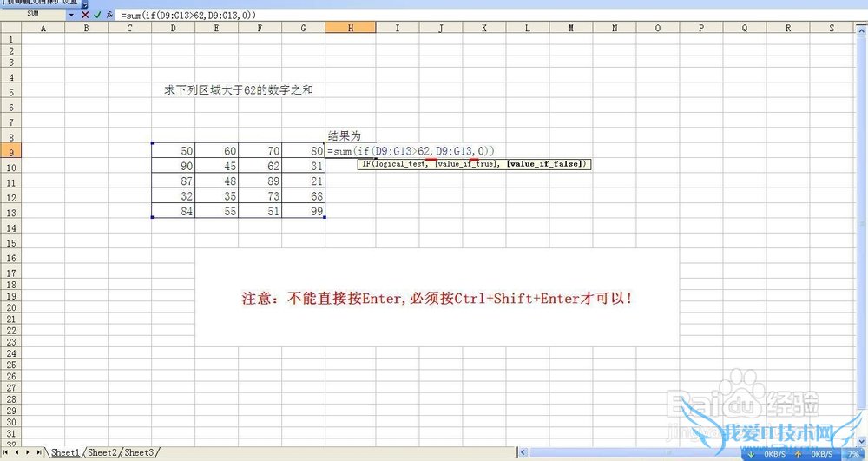The width and height of the screenshot is (868, 461).
Task: Click the red Ctrl+Shift+Enter note text
Action: [x=437, y=299]
